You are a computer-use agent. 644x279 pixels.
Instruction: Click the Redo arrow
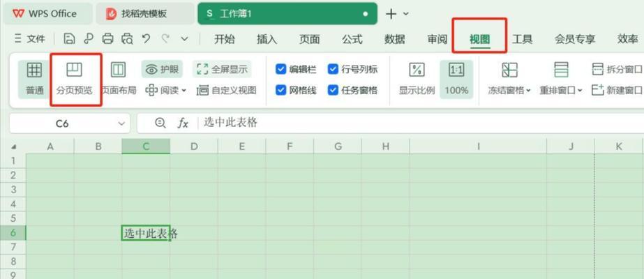(165, 39)
